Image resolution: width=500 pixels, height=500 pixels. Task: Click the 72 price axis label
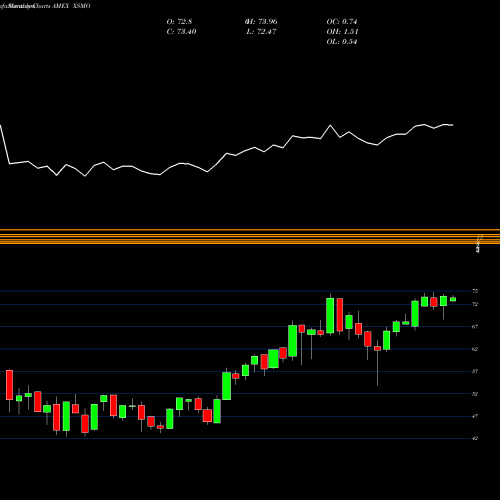click(475, 304)
